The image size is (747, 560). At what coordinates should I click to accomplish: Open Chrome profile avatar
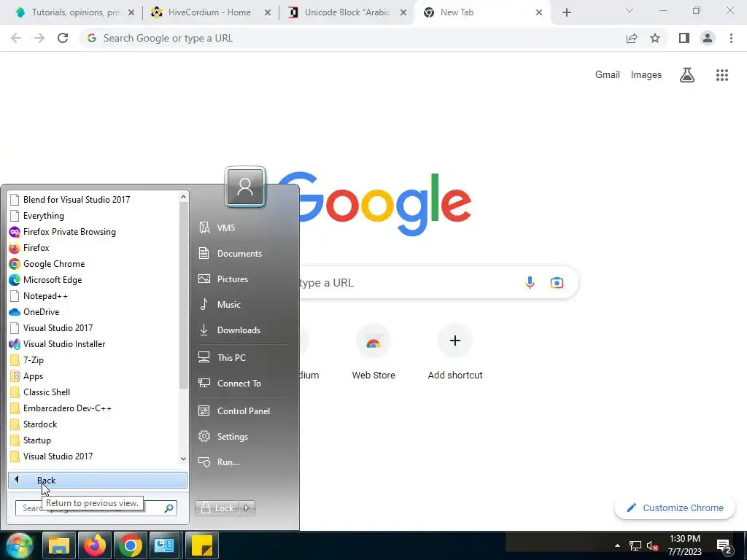click(708, 38)
